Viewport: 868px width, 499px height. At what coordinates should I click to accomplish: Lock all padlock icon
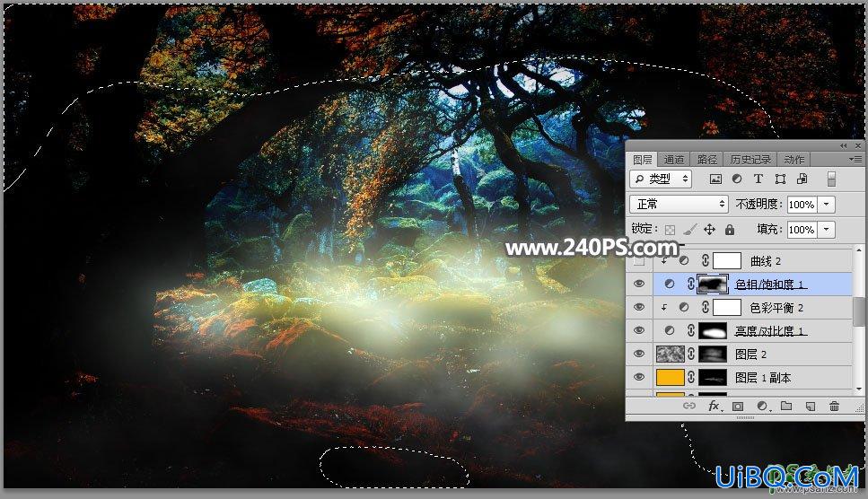pyautogui.click(x=730, y=230)
